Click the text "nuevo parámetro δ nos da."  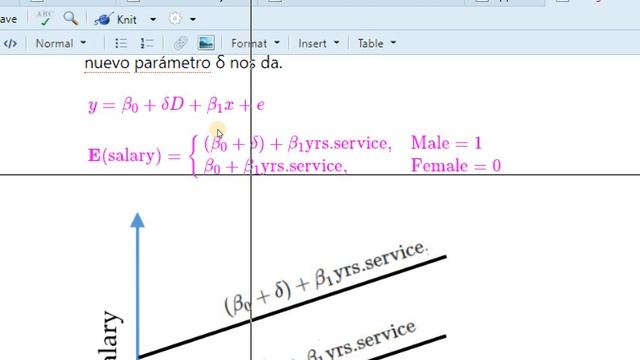click(183, 63)
